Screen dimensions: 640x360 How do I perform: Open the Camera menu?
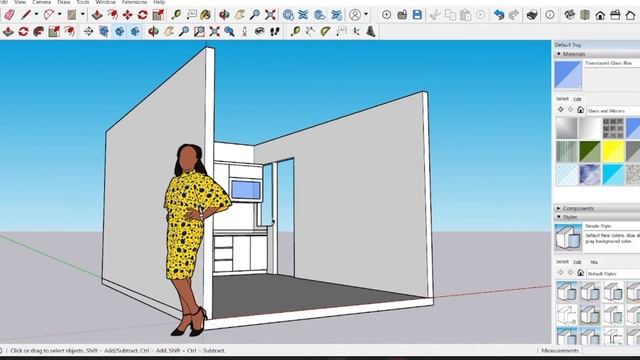coord(41,2)
